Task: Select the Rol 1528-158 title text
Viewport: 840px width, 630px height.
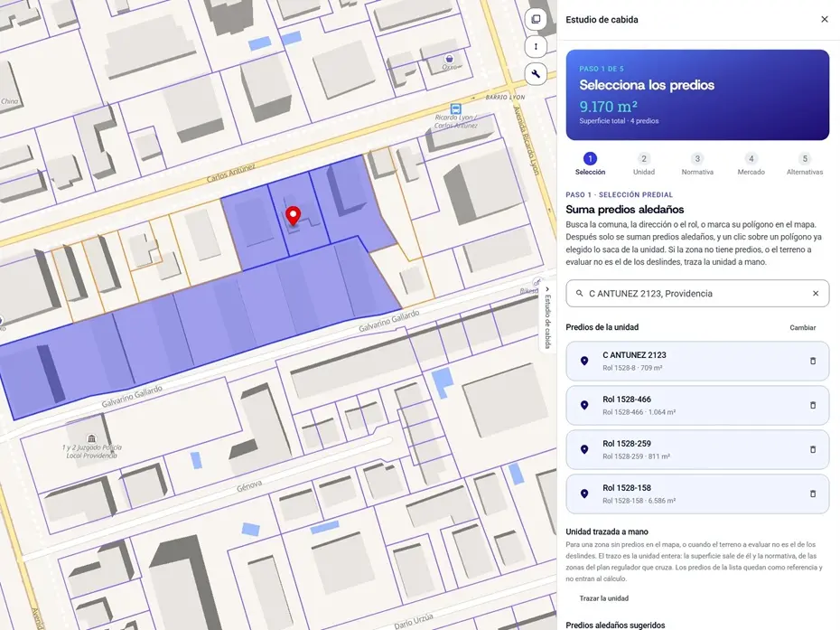Action: pos(626,488)
